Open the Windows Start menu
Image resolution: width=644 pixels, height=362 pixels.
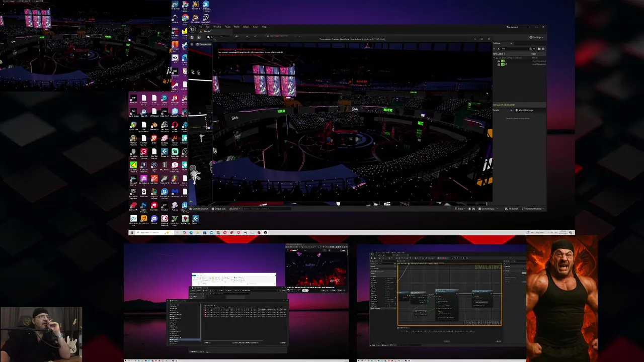[131, 232]
